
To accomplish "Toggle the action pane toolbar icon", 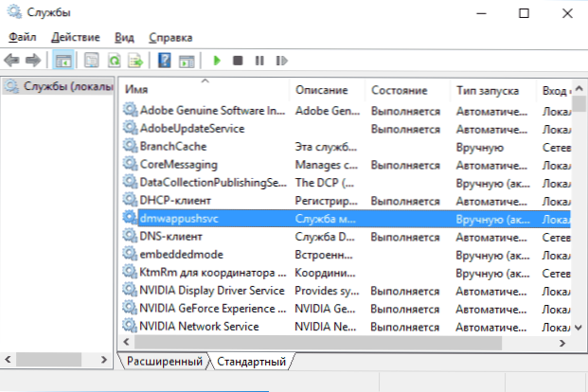I will [x=187, y=61].
